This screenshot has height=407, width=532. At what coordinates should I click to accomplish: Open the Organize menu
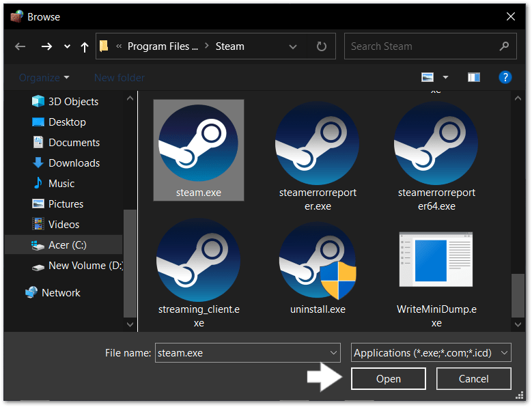44,78
